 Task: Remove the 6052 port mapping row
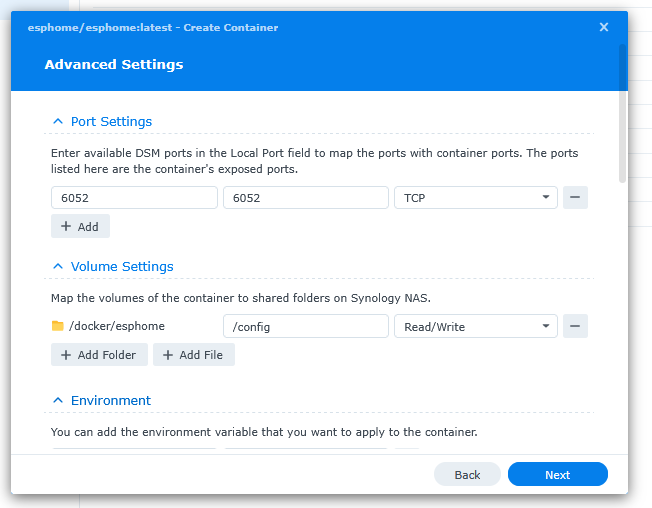tap(575, 197)
